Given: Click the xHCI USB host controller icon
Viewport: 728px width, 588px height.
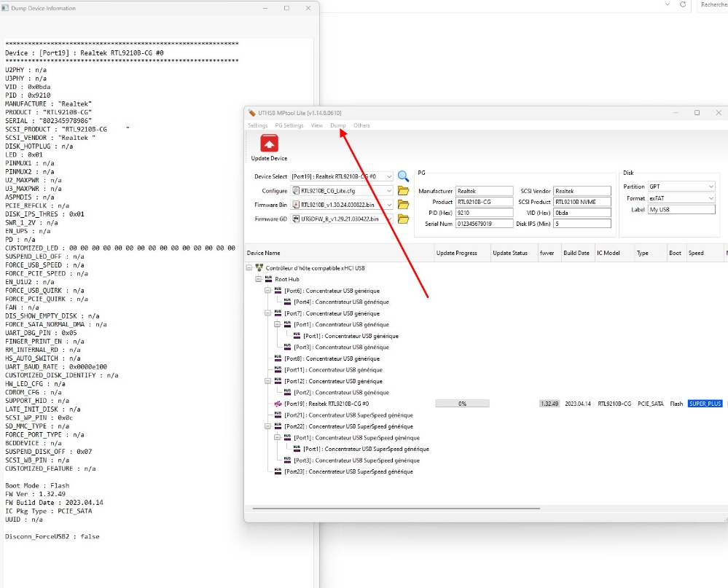Looking at the screenshot, I should pyautogui.click(x=259, y=268).
